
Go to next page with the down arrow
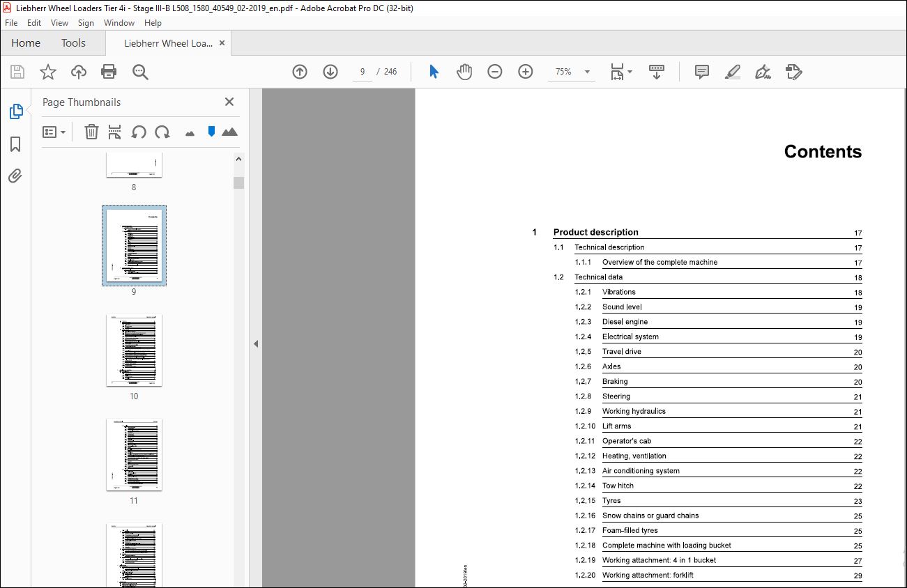(330, 72)
